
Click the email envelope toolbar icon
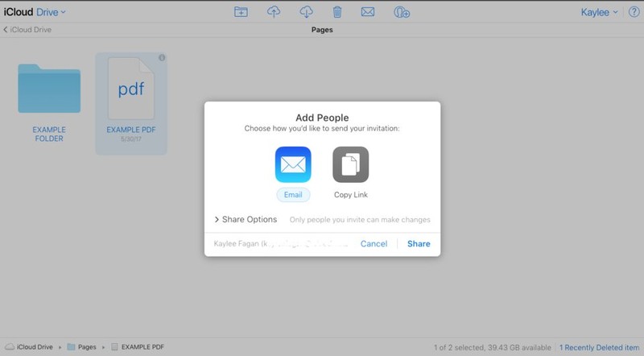[x=368, y=12]
